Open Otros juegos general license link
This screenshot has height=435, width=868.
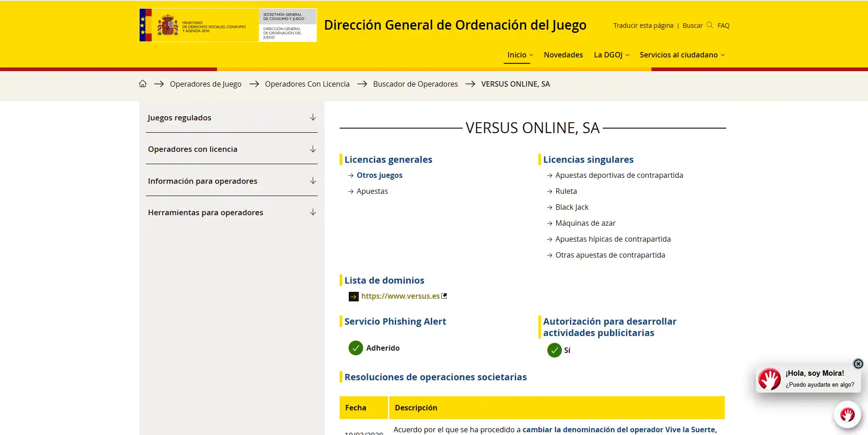coord(379,175)
